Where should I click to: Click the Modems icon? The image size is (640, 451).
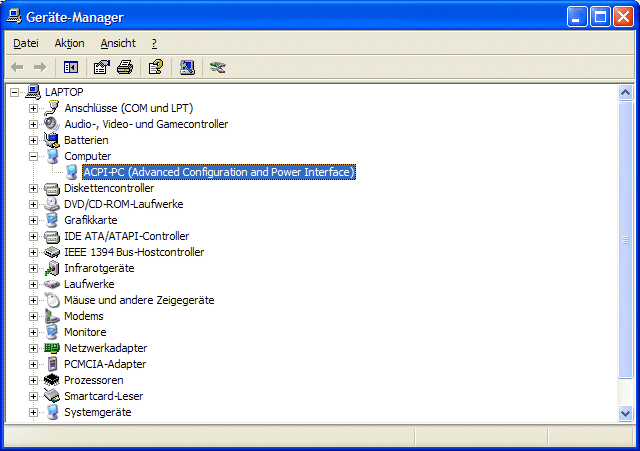[52, 316]
